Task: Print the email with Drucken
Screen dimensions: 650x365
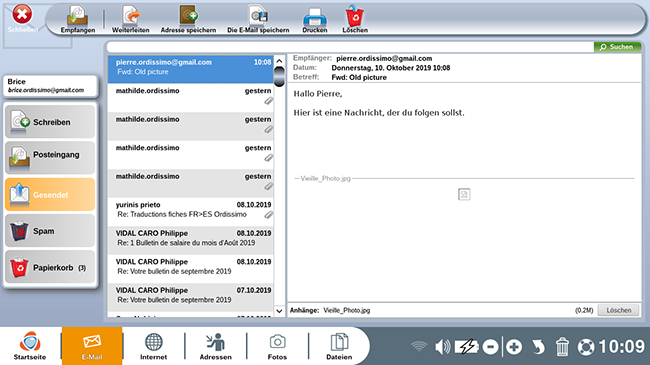Action: (315, 19)
